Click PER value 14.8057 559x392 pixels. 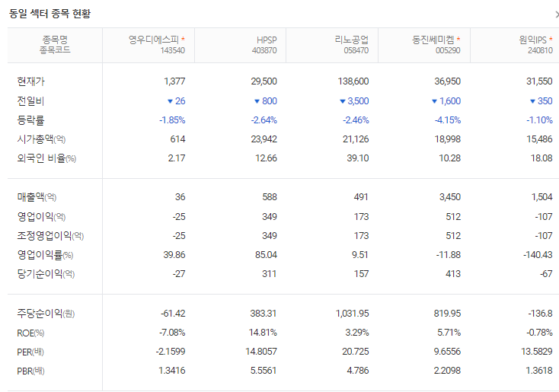point(261,352)
